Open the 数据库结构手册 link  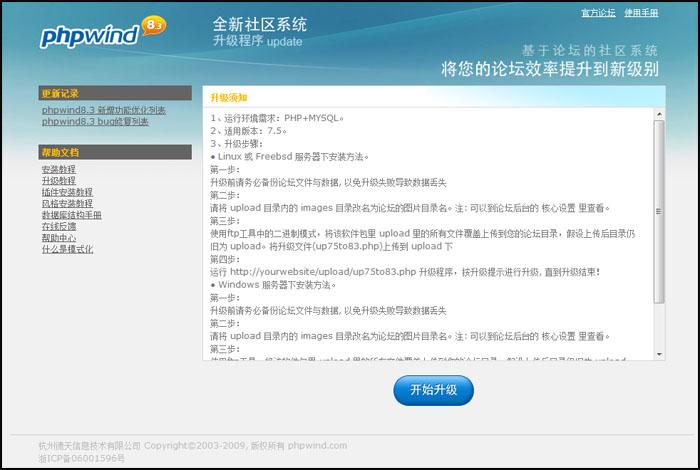(71, 215)
